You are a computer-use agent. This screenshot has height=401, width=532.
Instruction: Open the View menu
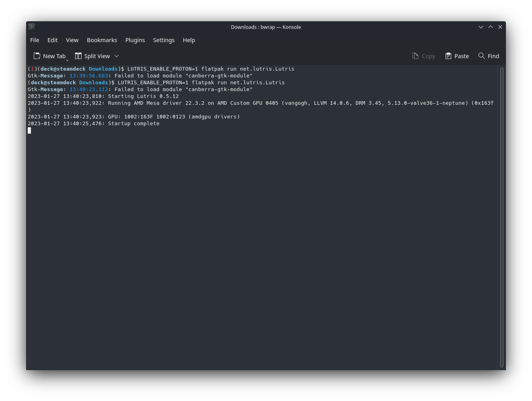point(72,40)
